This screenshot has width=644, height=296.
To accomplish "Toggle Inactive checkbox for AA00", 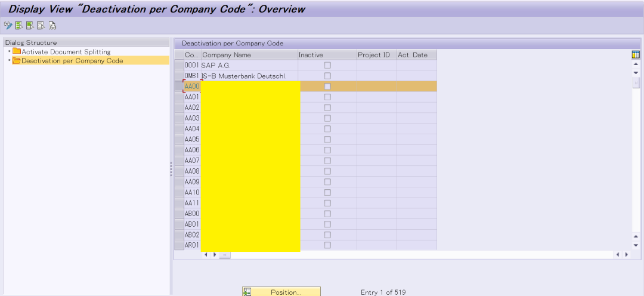I will 327,87.
